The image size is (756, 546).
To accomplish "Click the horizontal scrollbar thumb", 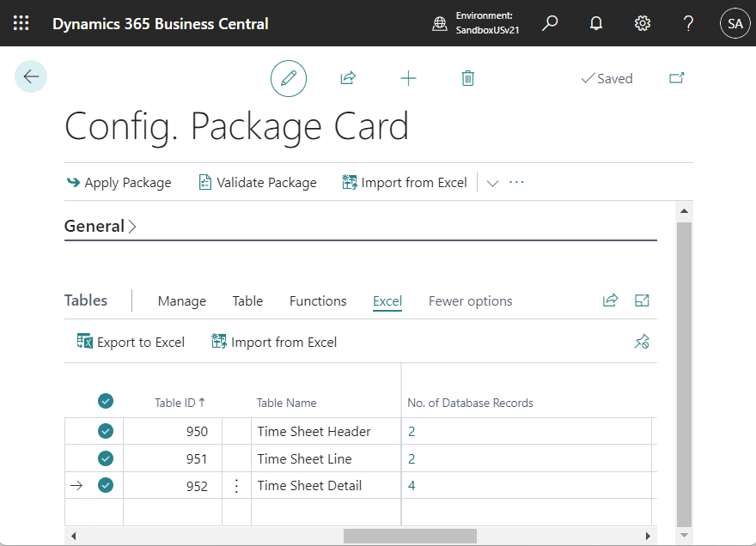I will (x=410, y=536).
